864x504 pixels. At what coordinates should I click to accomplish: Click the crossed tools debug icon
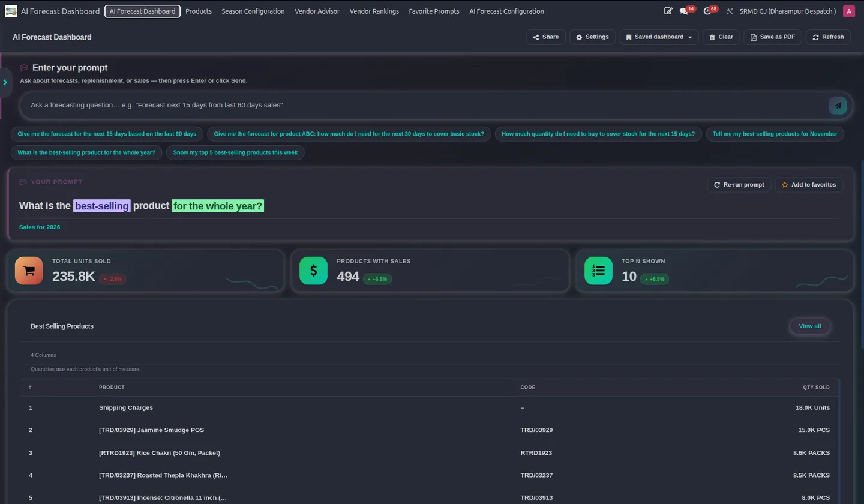pyautogui.click(x=730, y=11)
